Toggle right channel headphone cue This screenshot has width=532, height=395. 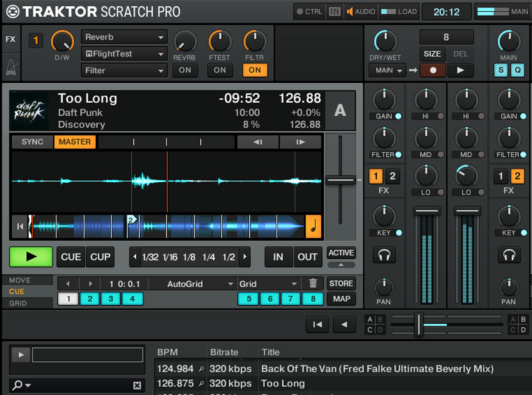[509, 255]
